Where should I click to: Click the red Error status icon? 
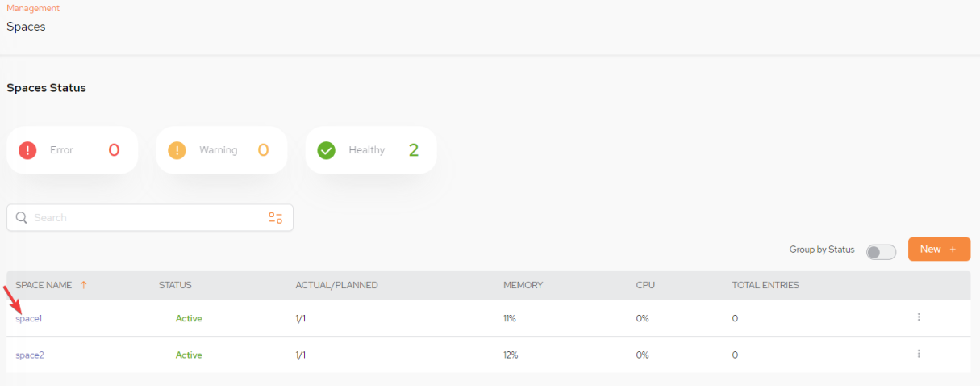[x=28, y=150]
